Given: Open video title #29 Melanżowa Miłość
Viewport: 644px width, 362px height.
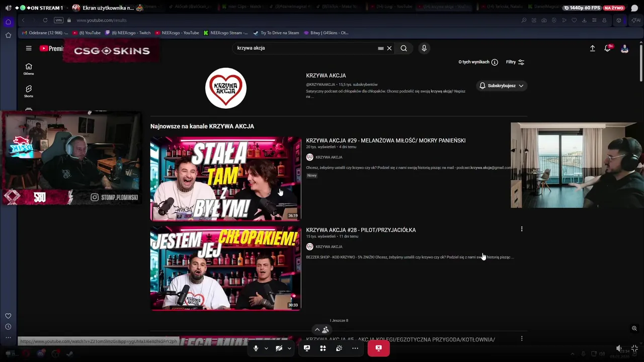Looking at the screenshot, I should click(386, 141).
